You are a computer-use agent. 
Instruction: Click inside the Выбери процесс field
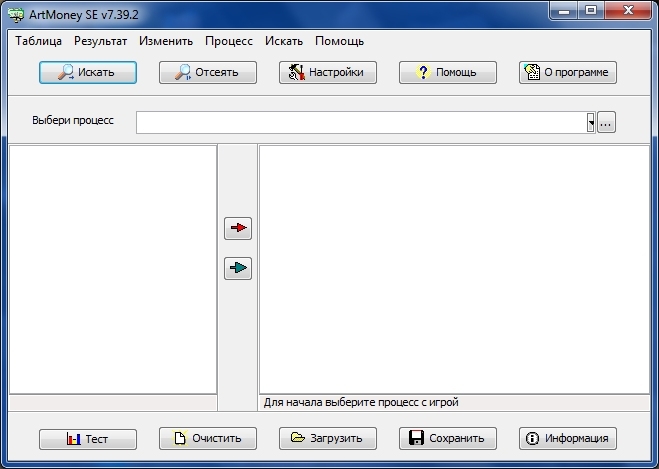[x=360, y=122]
